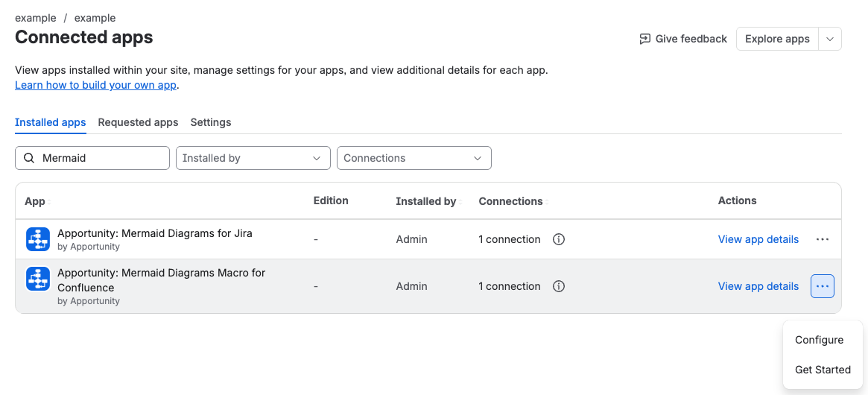
Task: Sort by Connections column
Action: pyautogui.click(x=513, y=202)
